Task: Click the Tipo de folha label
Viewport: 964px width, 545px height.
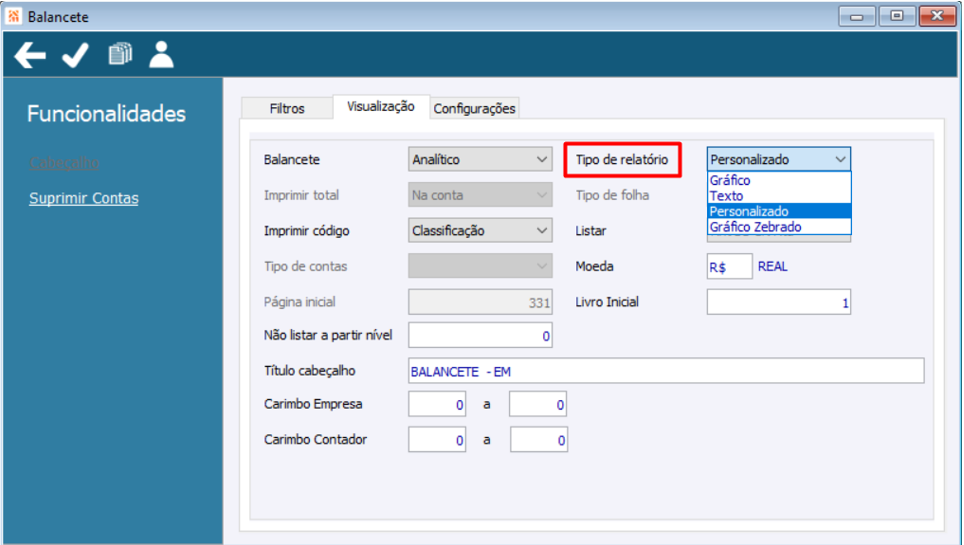Action: 612,195
